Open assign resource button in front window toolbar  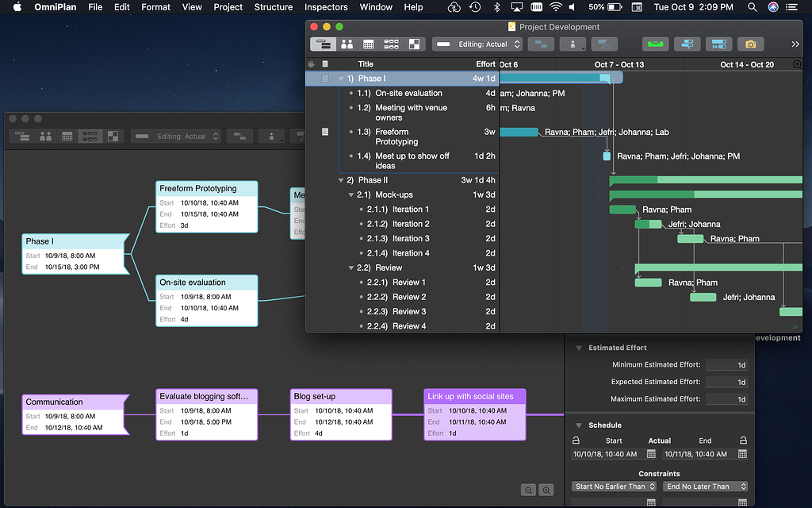tap(573, 44)
